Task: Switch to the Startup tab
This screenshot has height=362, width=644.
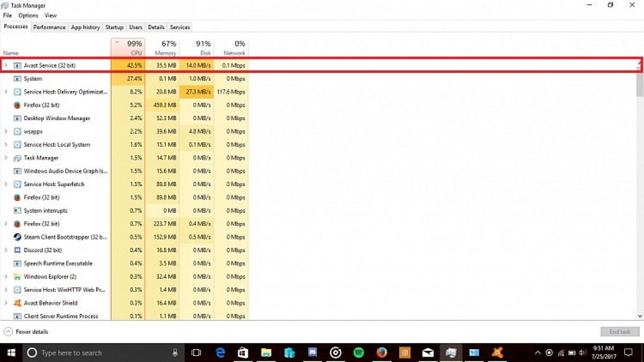Action: coord(114,27)
